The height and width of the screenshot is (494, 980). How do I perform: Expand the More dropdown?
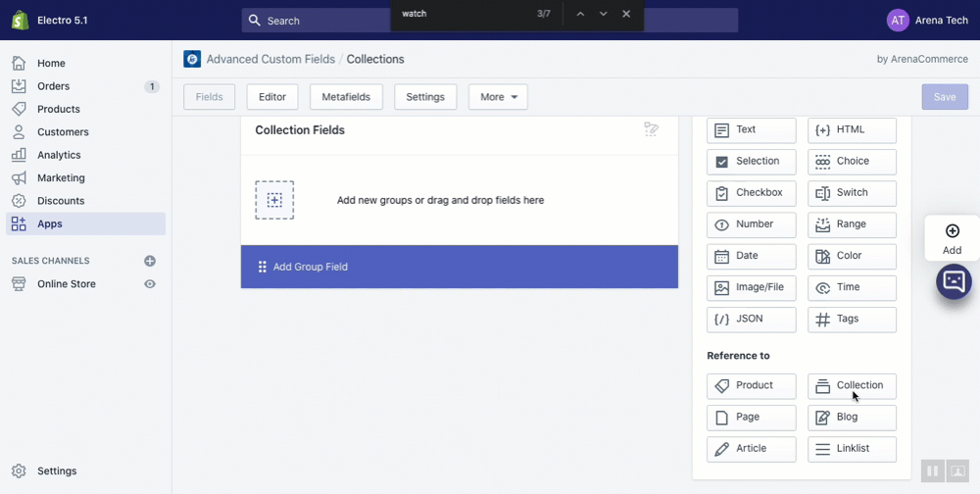[498, 97]
